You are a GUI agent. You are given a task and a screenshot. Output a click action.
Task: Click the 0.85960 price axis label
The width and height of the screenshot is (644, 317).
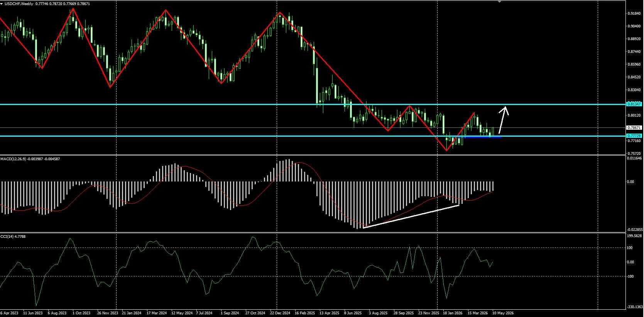[x=634, y=64]
